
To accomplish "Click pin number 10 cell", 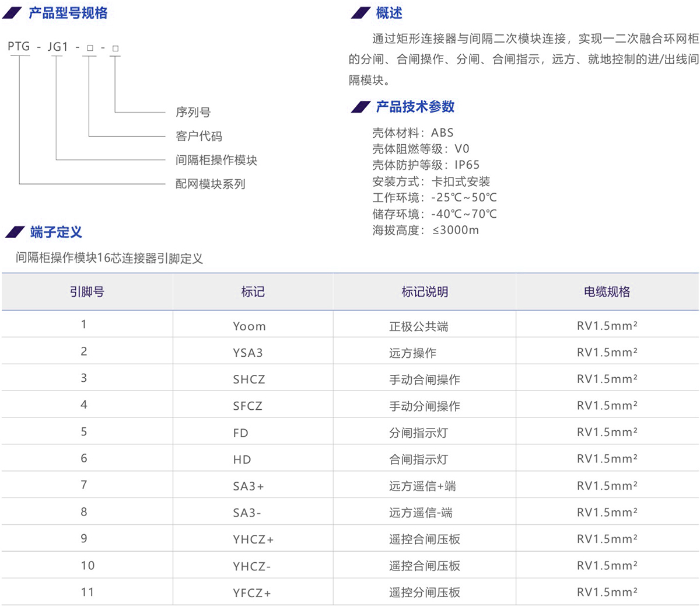I will [x=87, y=565].
